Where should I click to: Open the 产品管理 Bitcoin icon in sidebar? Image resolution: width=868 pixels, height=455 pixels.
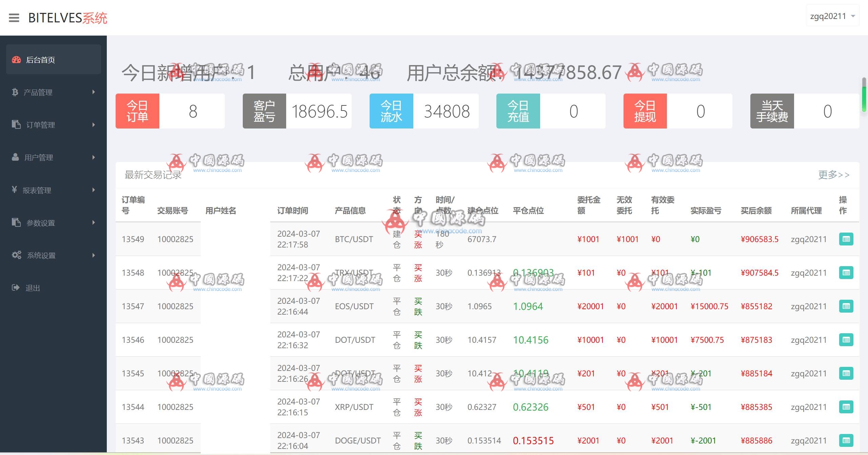tap(15, 92)
